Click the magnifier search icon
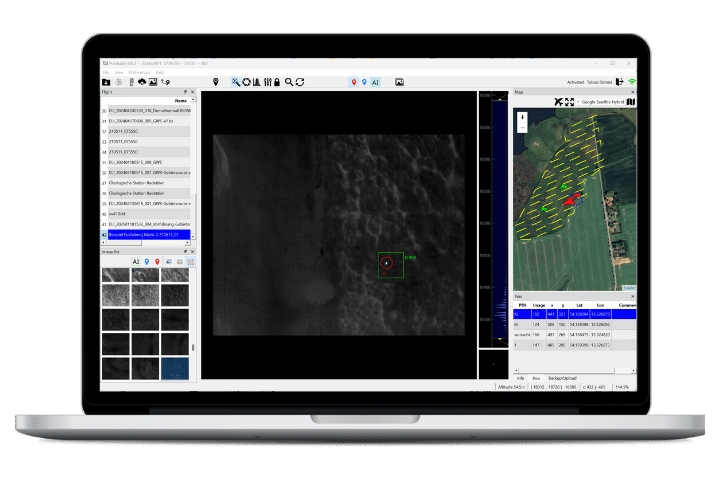This screenshot has height=480, width=720. click(288, 82)
